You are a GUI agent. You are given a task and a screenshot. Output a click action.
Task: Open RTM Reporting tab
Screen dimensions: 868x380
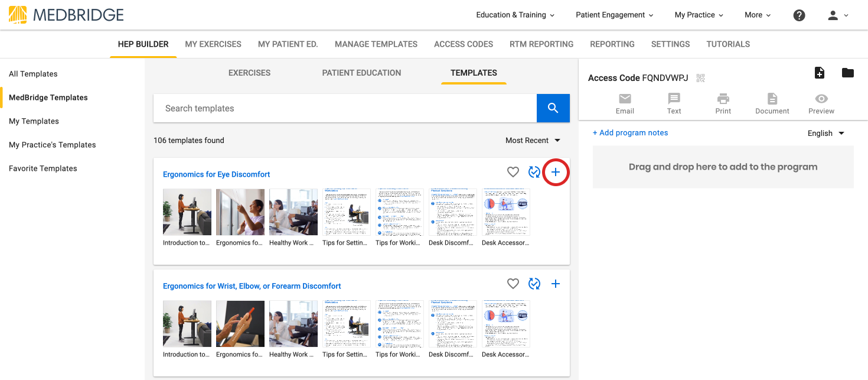click(541, 44)
